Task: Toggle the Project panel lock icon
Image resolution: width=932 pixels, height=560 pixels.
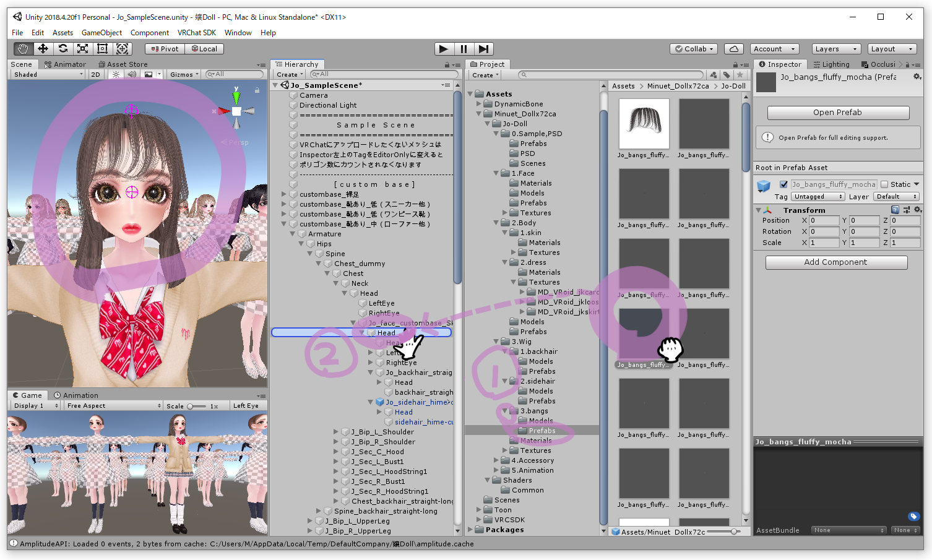Action: [736, 64]
